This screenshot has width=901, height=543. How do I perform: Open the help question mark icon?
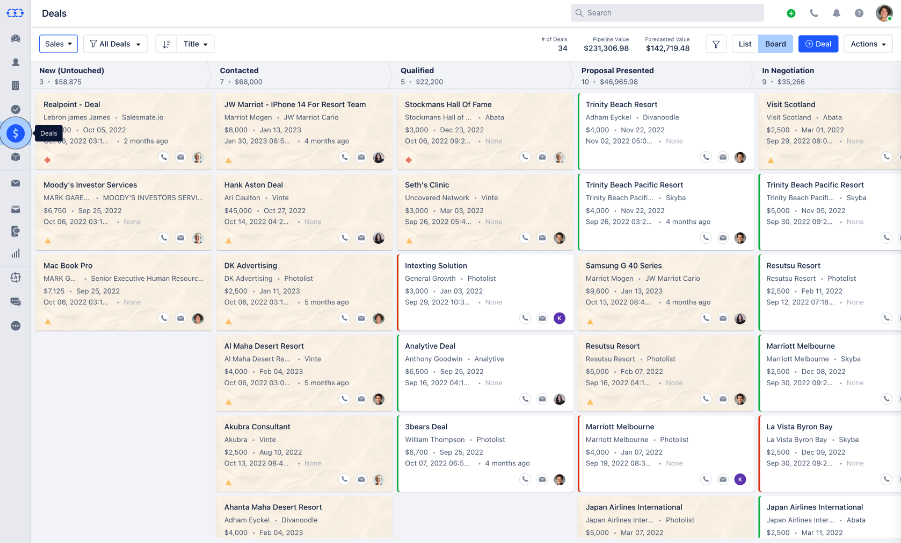[x=859, y=13]
